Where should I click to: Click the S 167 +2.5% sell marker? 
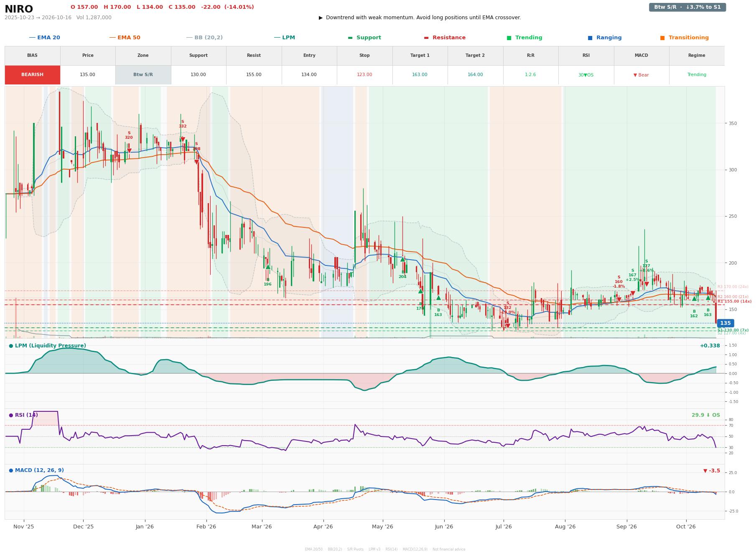633,293
